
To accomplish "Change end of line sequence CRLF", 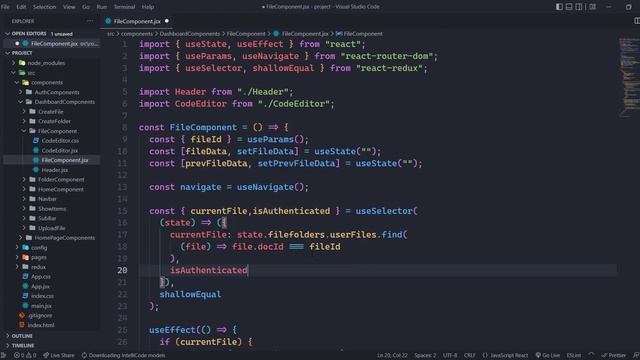I will [x=469, y=355].
